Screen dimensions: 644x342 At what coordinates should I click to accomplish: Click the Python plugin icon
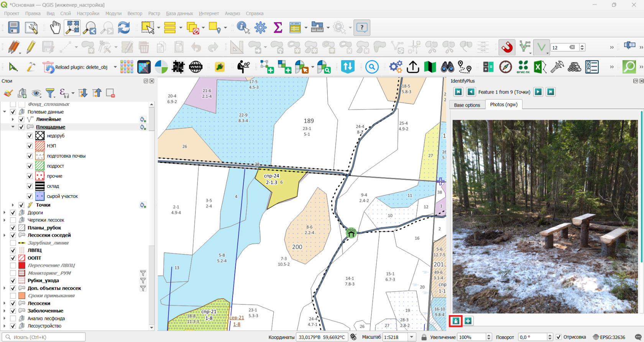click(x=220, y=67)
